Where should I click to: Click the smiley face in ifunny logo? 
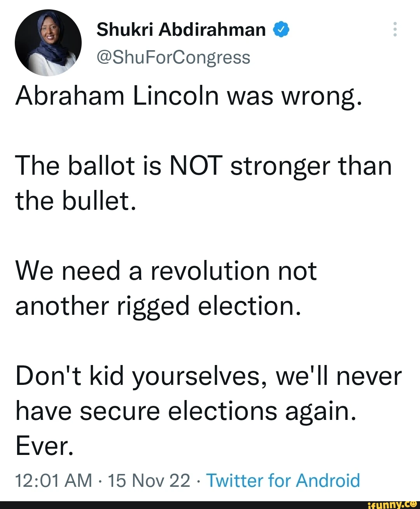tap(413, 503)
